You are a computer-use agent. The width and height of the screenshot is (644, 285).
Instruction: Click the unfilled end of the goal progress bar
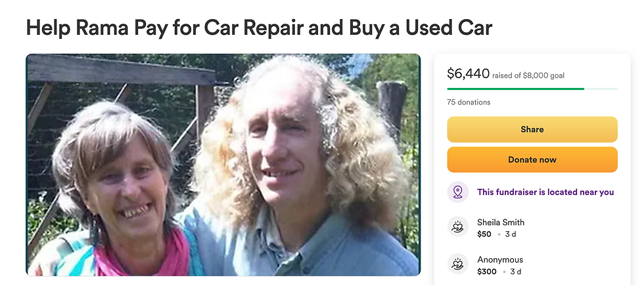(x=601, y=89)
